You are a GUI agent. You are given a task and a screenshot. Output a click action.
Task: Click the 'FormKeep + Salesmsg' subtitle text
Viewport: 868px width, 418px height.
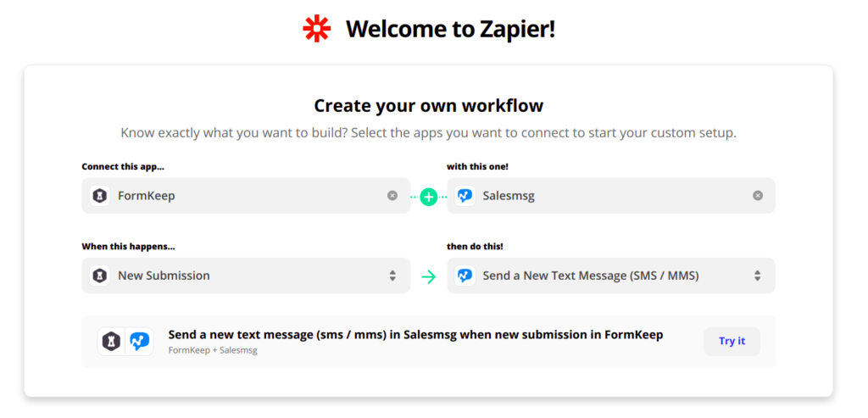coord(213,350)
